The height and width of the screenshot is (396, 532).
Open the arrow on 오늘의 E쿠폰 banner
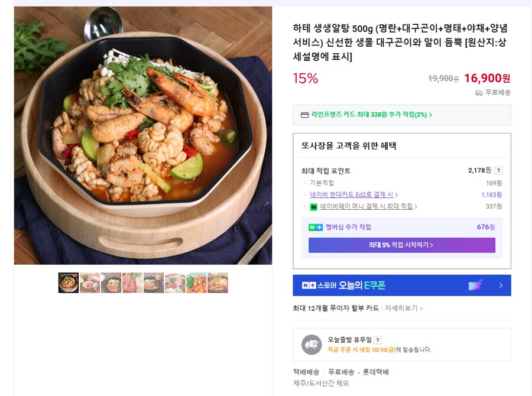click(501, 285)
